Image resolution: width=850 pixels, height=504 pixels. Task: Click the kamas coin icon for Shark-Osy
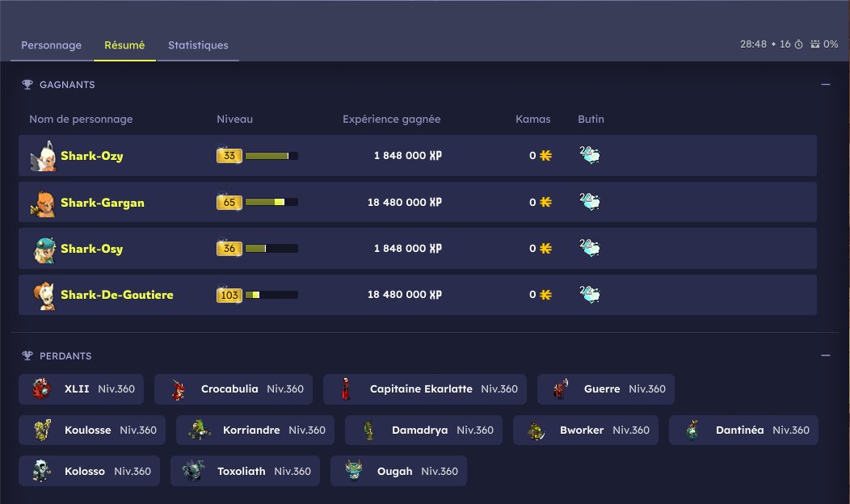click(x=545, y=248)
